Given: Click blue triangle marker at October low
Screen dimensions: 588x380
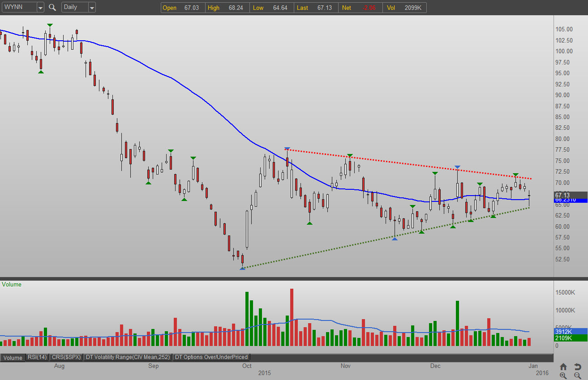Looking at the screenshot, I should tap(242, 268).
